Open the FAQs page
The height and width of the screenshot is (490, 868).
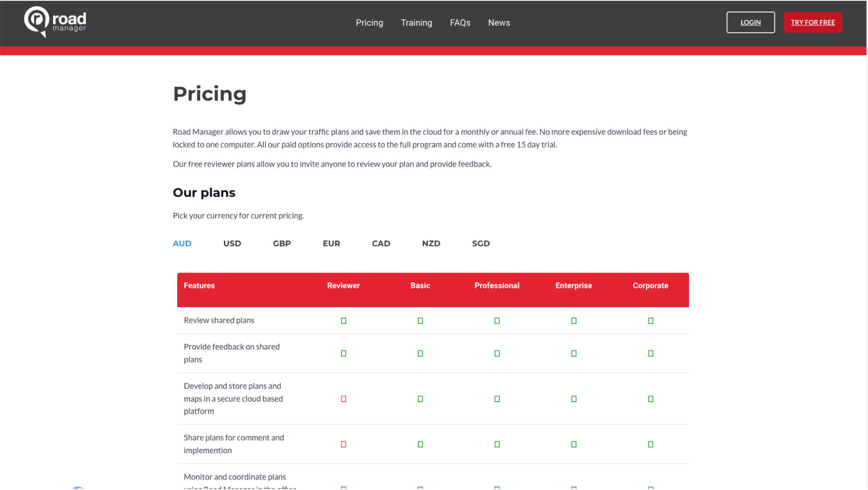click(459, 23)
